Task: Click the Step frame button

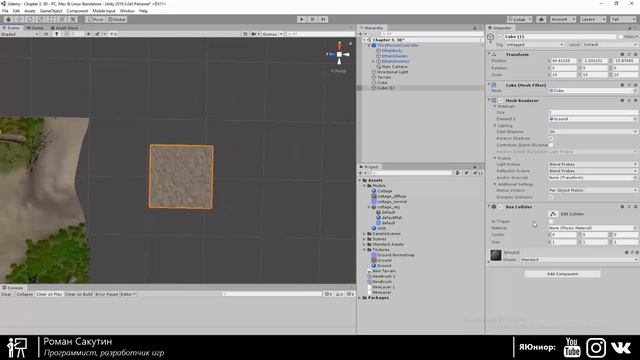Action: 323,19
